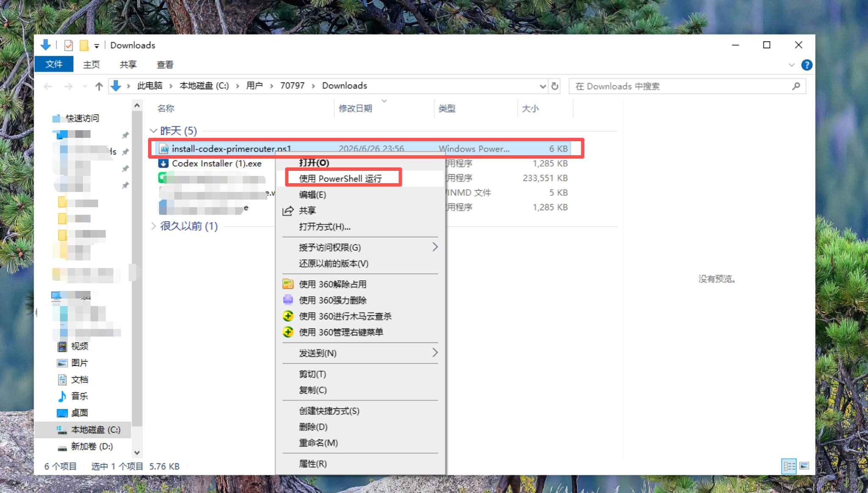Click the New folder quick access icon
This screenshot has height=493, width=868.
(84, 45)
